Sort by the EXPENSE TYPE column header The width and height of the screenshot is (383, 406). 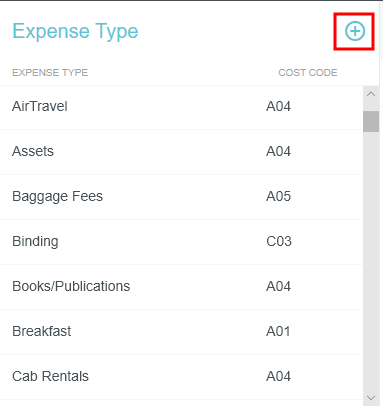50,73
